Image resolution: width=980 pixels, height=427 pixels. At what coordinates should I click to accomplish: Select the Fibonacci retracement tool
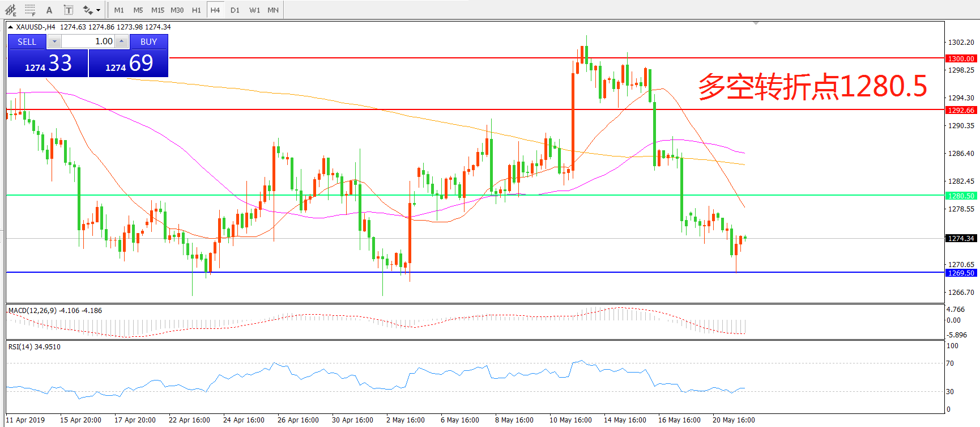point(30,10)
